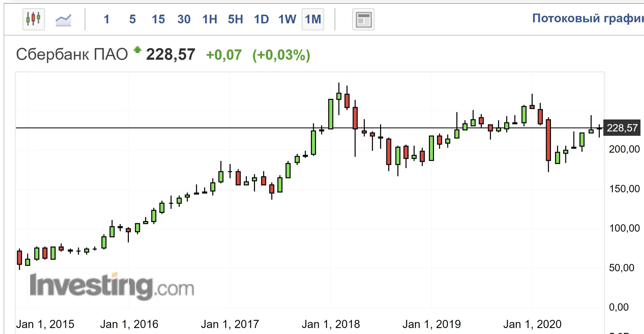Select the 1M monthly timeframe
Viewport: 644px width, 334px height.
313,19
